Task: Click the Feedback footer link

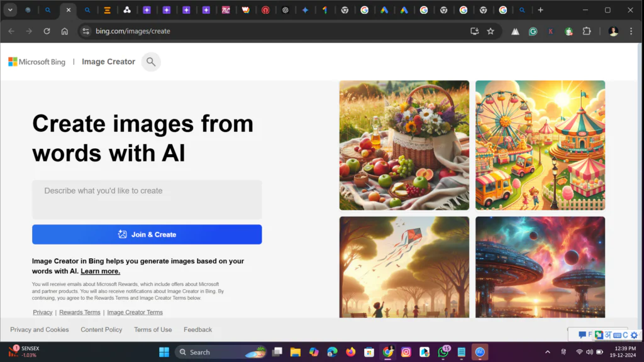Action: pos(197,329)
